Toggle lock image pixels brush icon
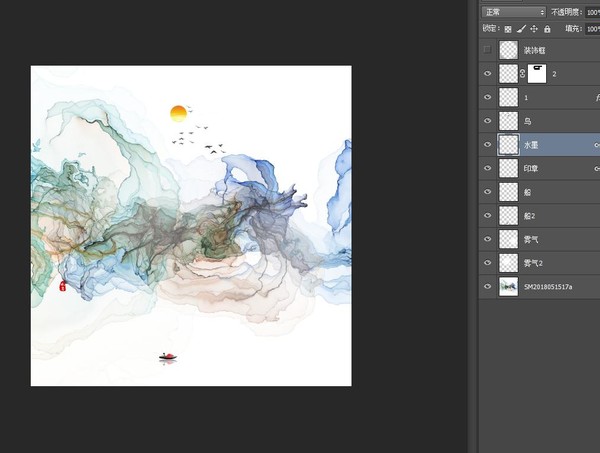The height and width of the screenshot is (453, 600). coord(521,29)
